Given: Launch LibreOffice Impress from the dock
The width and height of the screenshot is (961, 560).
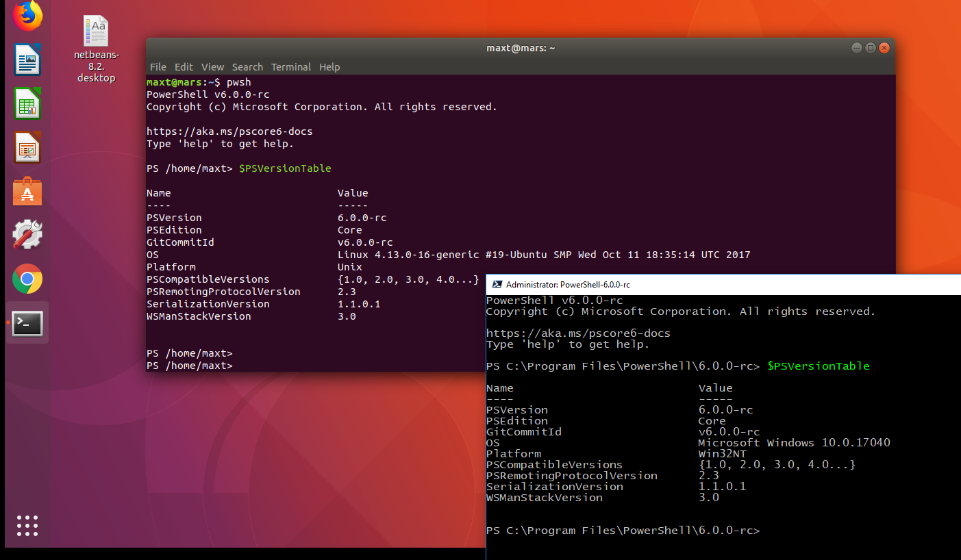Looking at the screenshot, I should point(27,147).
